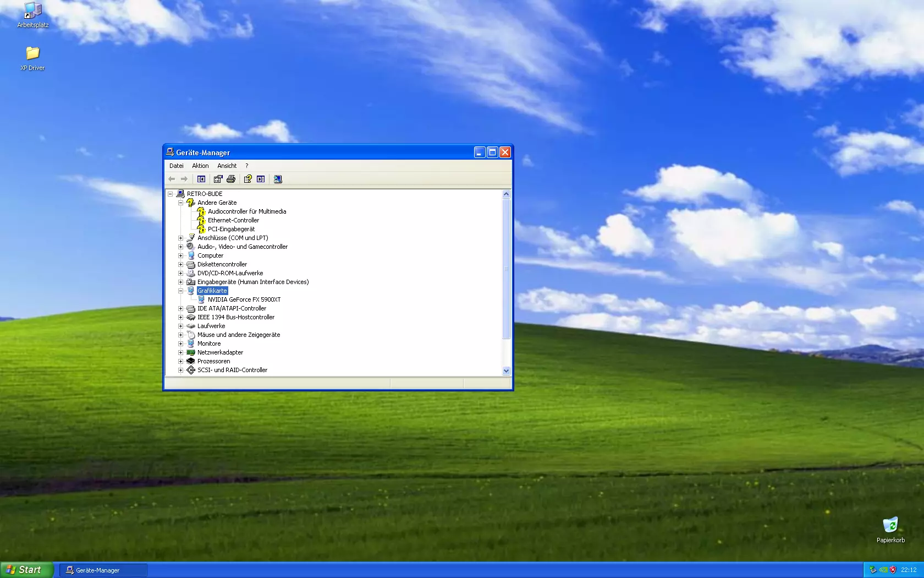The height and width of the screenshot is (578, 924).
Task: Click the 22:12 clock in the tray
Action: click(x=909, y=570)
